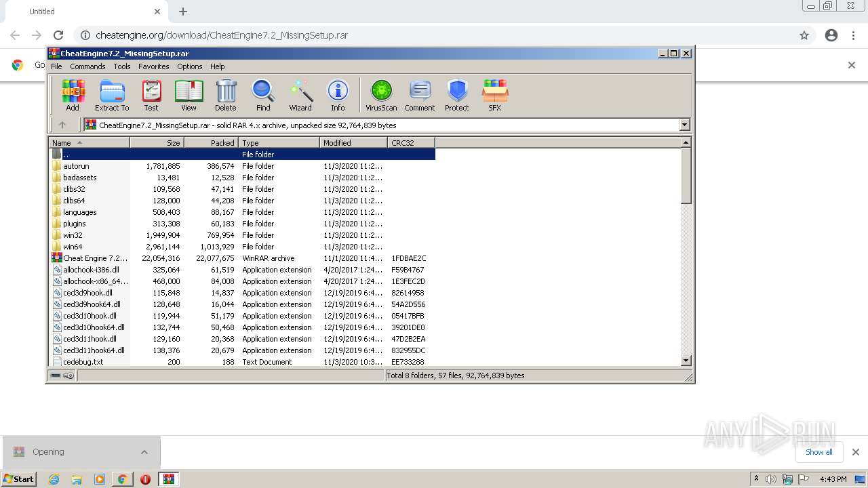Open the Tools menu
The height and width of the screenshot is (488, 868).
tap(122, 66)
